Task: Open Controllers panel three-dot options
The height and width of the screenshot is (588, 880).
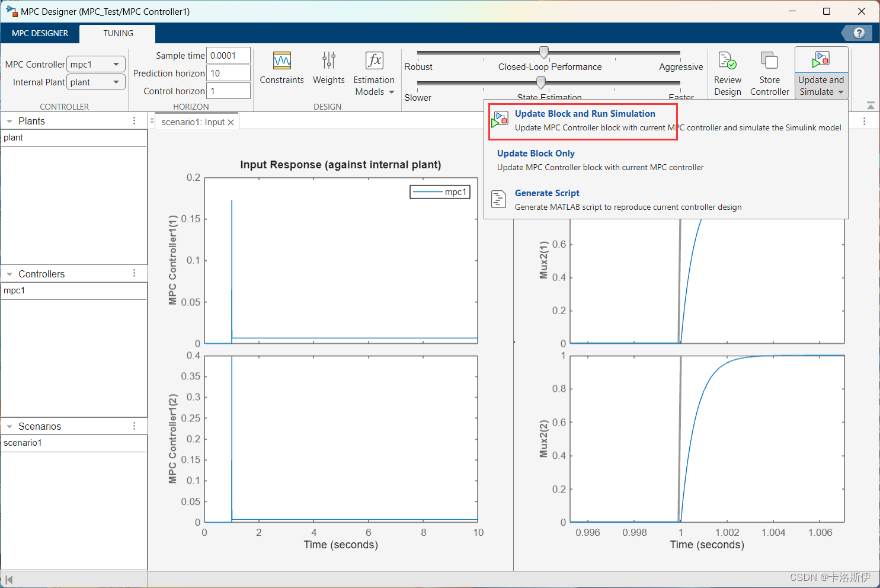Action: click(135, 273)
